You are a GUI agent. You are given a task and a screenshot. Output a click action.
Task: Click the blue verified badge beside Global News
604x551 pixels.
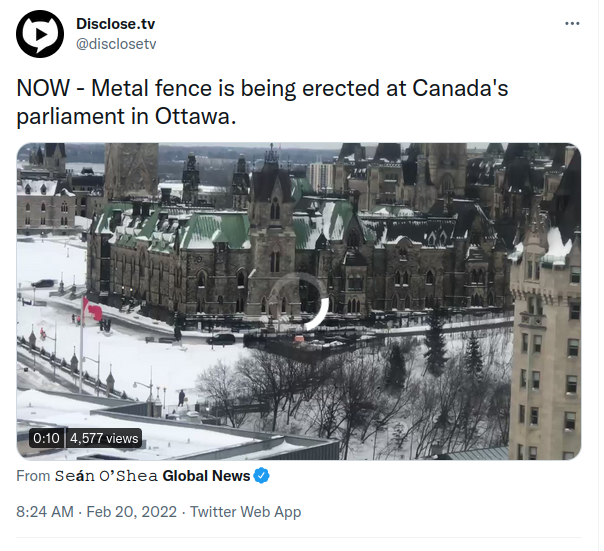click(262, 476)
